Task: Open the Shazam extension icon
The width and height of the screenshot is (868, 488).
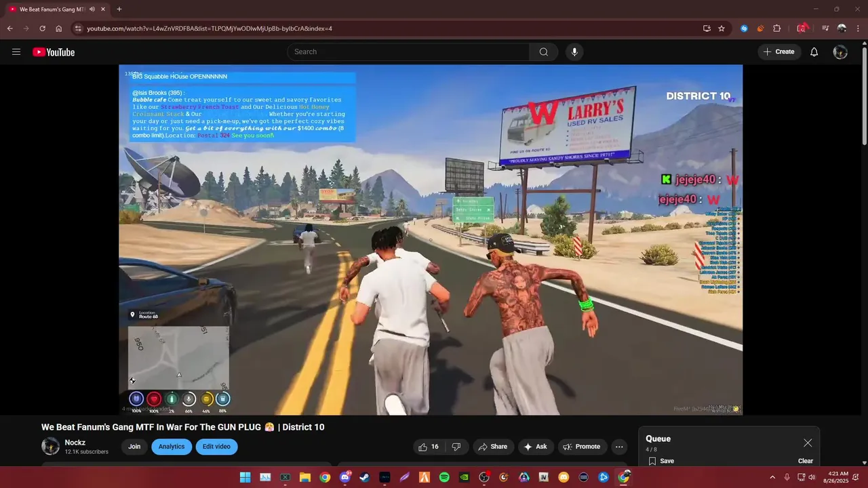Action: 744,28
